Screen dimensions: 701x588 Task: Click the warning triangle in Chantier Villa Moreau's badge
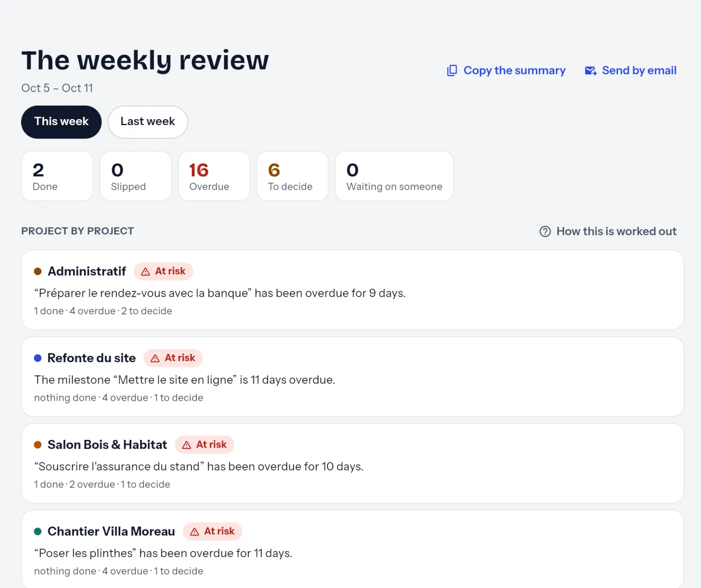195,531
